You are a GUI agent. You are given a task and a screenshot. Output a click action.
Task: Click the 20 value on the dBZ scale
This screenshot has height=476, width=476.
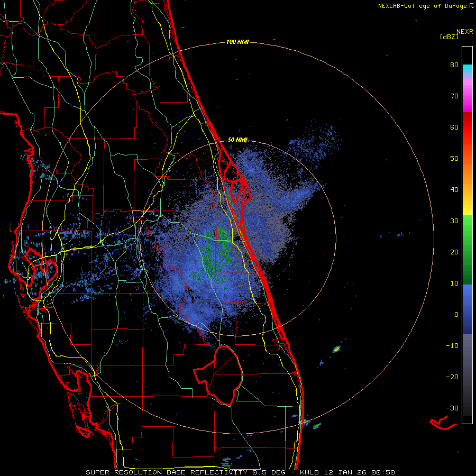click(454, 252)
